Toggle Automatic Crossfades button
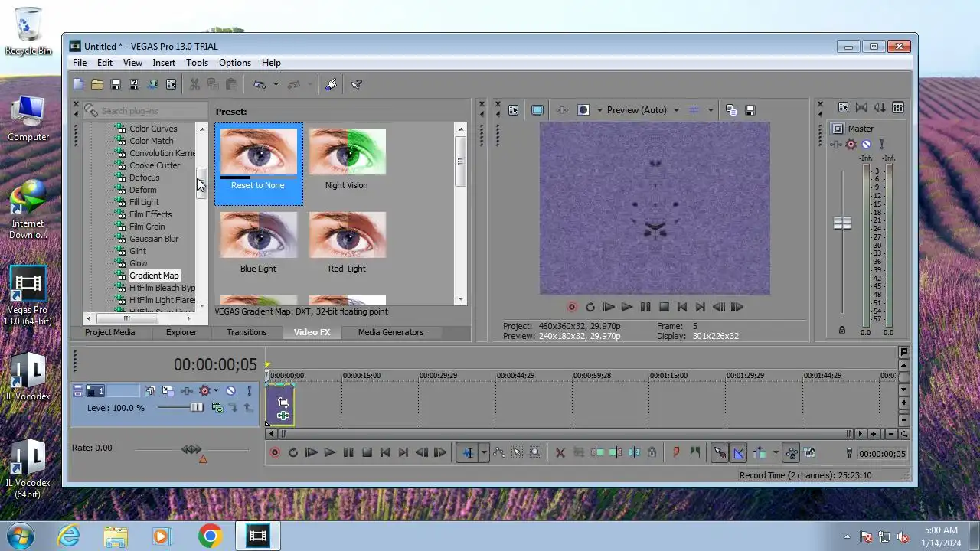This screenshot has width=980, height=551. coord(738,453)
